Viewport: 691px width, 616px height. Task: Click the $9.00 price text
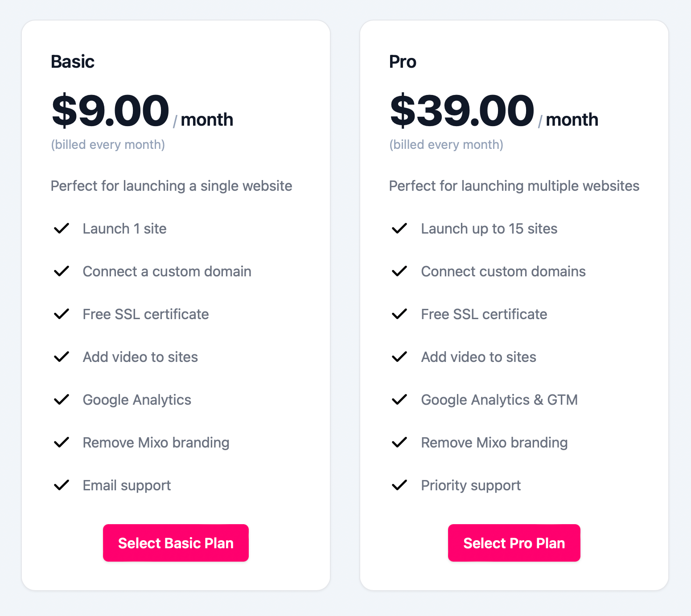(111, 110)
